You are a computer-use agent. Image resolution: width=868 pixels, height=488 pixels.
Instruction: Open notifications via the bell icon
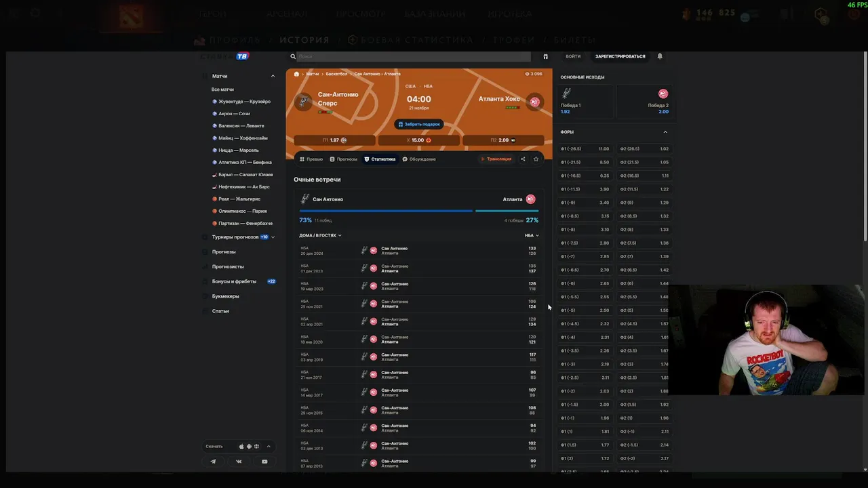tap(660, 56)
